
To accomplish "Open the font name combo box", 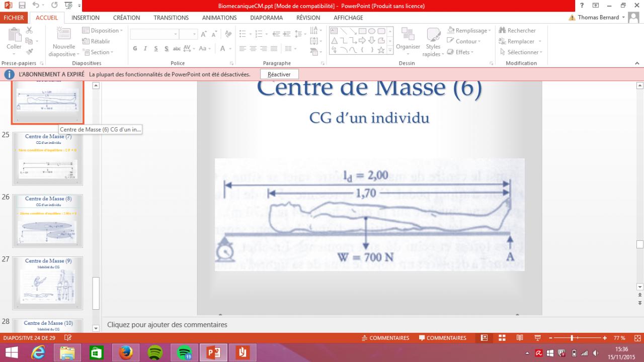I will [154, 34].
